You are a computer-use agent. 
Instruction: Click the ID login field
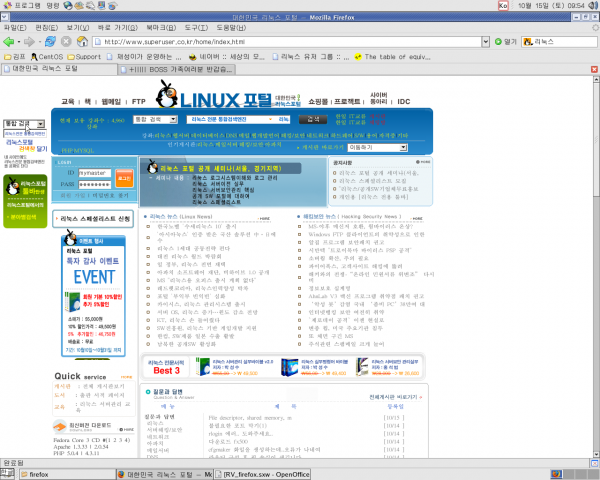95,173
